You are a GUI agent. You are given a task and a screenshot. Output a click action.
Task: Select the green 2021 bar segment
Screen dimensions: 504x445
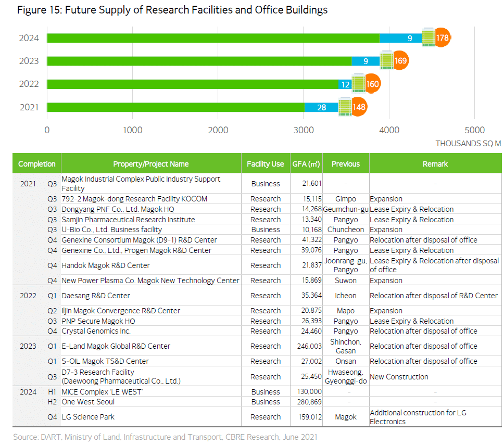click(176, 107)
